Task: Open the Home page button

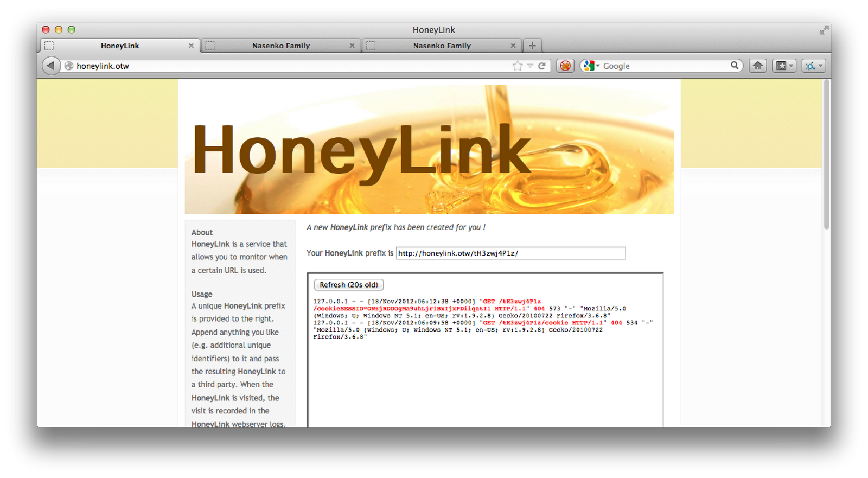Action: (758, 66)
